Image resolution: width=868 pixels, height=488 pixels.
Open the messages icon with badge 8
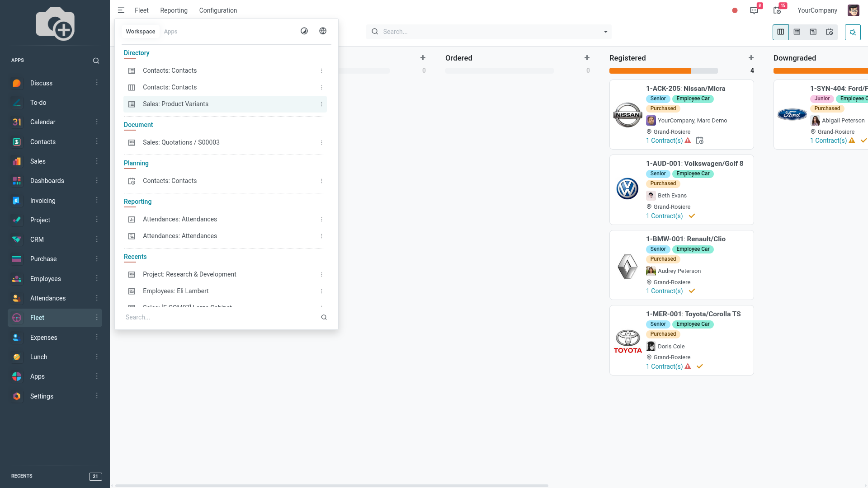[754, 10]
